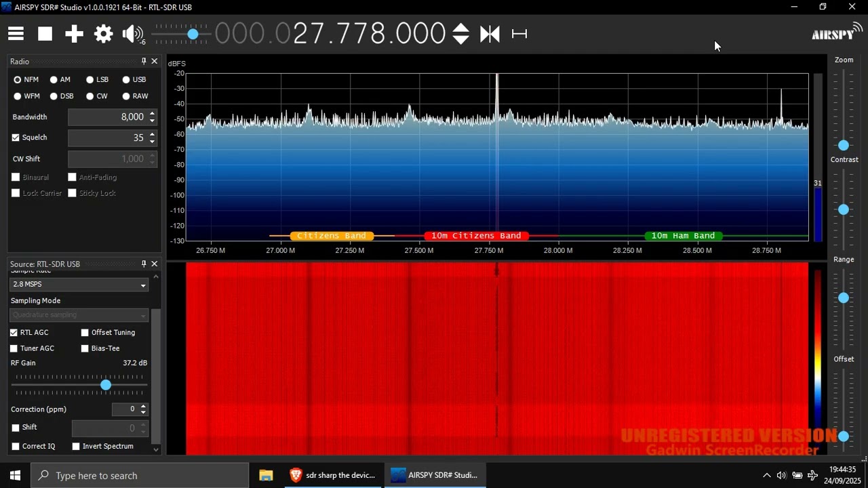
Task: Toggle the center tuning style icon
Action: pos(490,34)
